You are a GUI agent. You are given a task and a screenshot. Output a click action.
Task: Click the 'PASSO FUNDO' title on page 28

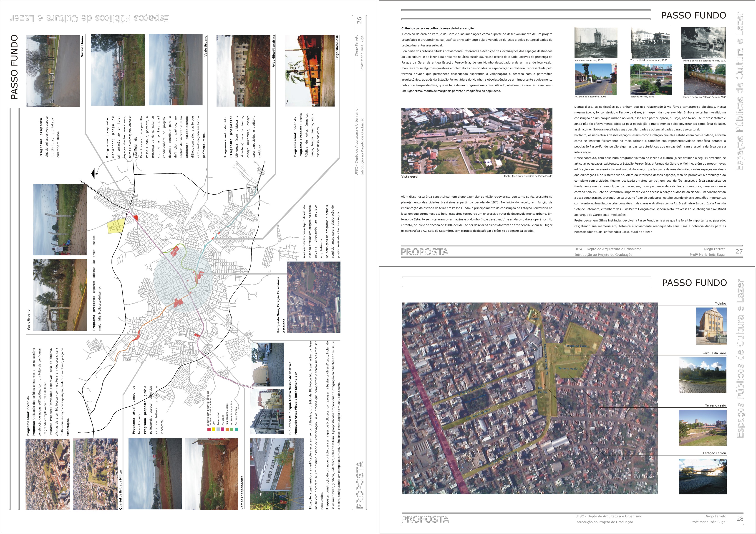coord(694,283)
